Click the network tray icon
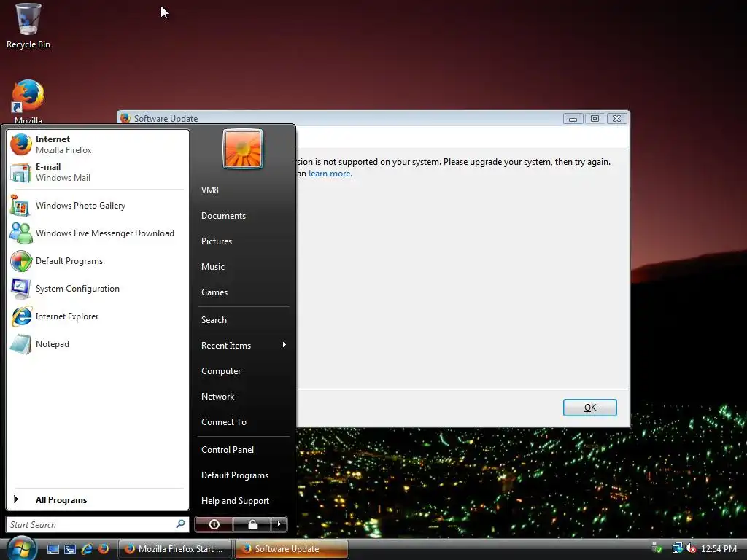The height and width of the screenshot is (560, 747). [x=677, y=548]
